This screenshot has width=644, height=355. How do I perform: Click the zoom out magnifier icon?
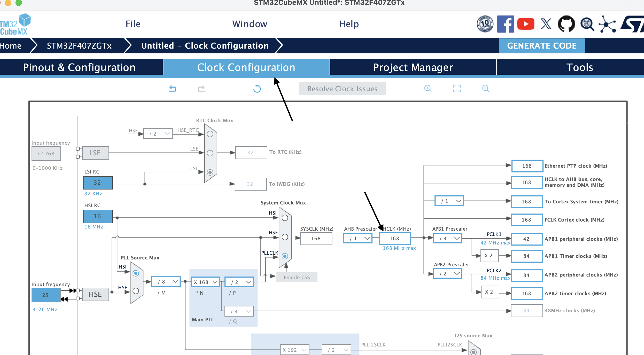click(x=486, y=89)
